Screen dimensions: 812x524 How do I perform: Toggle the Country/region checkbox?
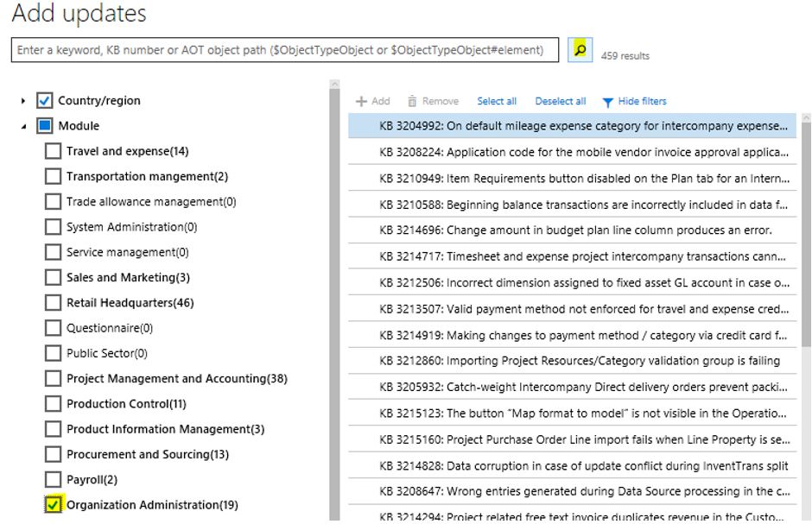[45, 100]
